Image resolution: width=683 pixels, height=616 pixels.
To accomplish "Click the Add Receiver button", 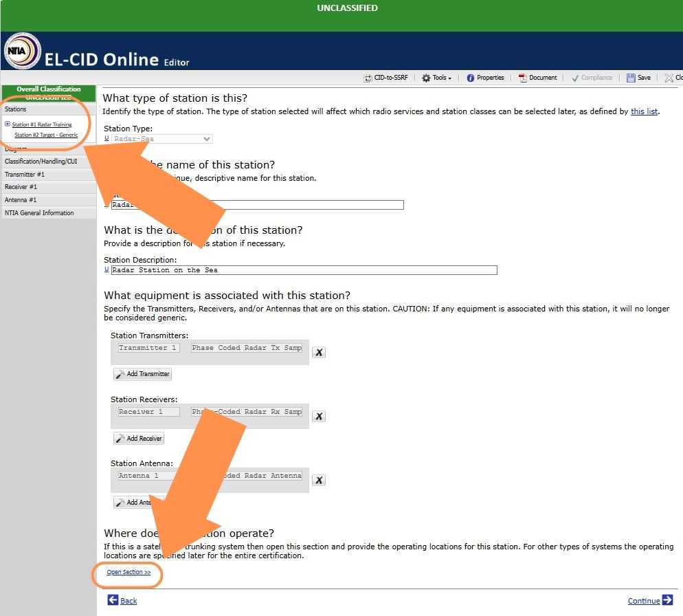I will [x=139, y=438].
